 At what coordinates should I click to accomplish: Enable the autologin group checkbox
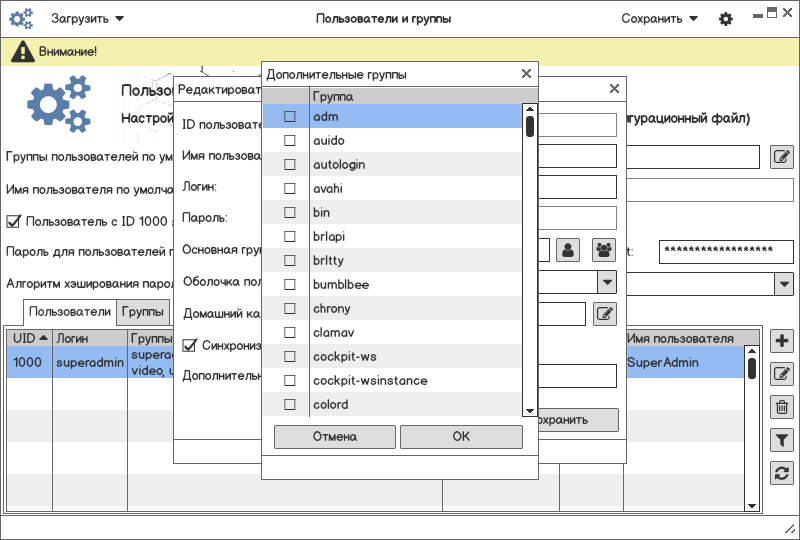(290, 165)
